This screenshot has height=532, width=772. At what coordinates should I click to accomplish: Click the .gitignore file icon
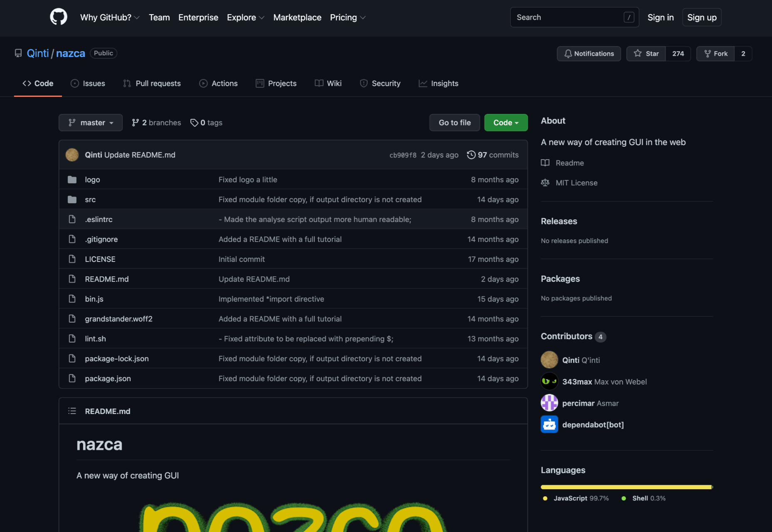pos(72,239)
